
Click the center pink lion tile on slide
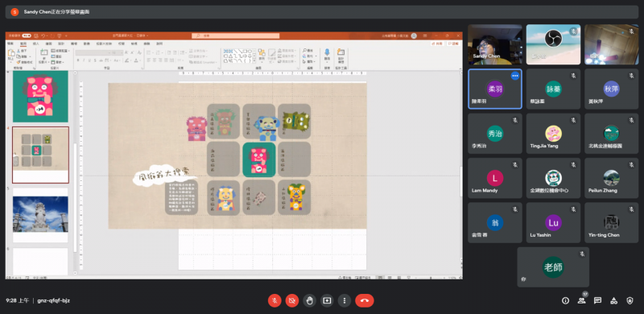[258, 159]
